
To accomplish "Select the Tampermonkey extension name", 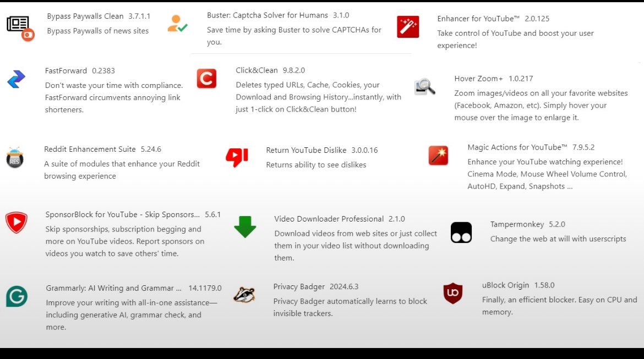I will (x=517, y=224).
